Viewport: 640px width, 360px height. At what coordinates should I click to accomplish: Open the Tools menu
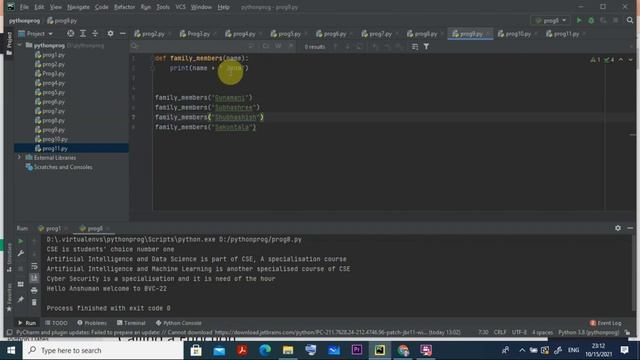(163, 7)
